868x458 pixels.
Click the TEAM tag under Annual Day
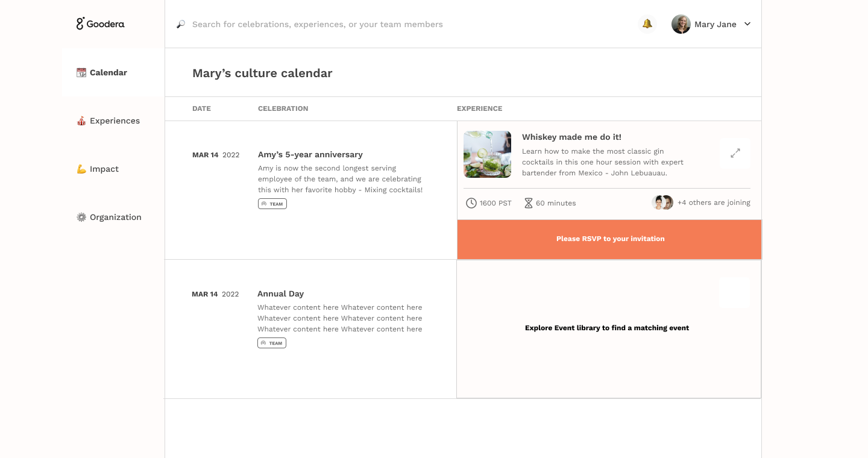[x=272, y=343]
